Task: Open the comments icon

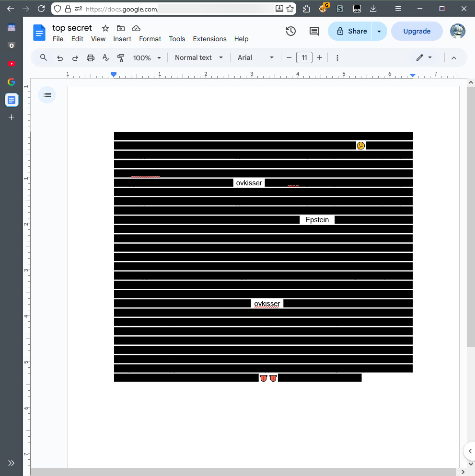Action: click(314, 31)
